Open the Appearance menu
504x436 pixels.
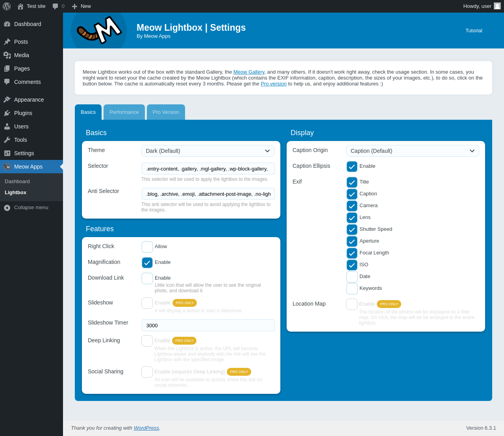point(31,100)
